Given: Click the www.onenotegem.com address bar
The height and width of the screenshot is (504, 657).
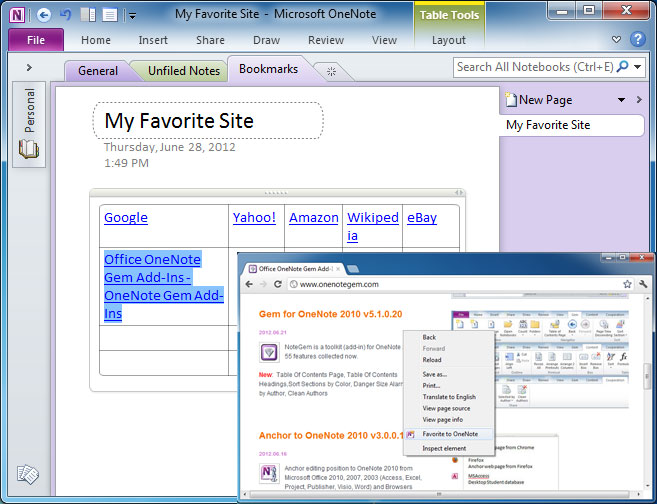Looking at the screenshot, I should [x=455, y=284].
